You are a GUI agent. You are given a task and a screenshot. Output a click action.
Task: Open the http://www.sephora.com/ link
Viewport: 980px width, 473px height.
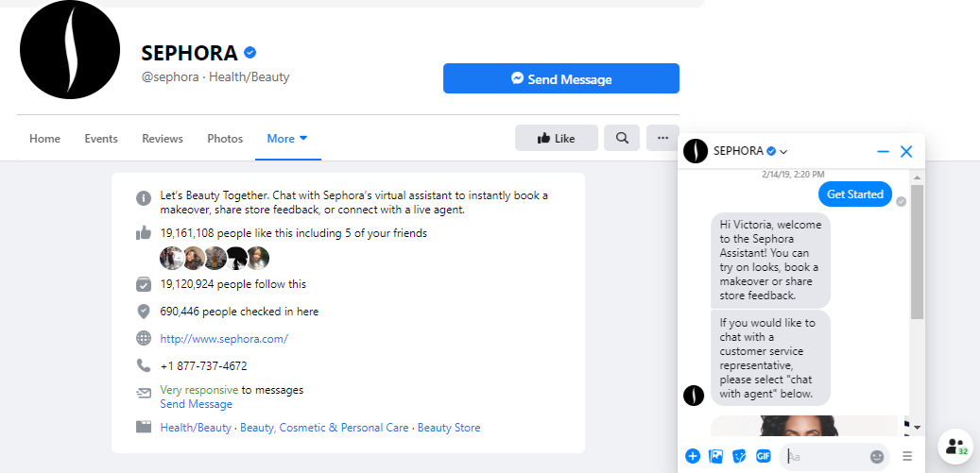coord(224,339)
